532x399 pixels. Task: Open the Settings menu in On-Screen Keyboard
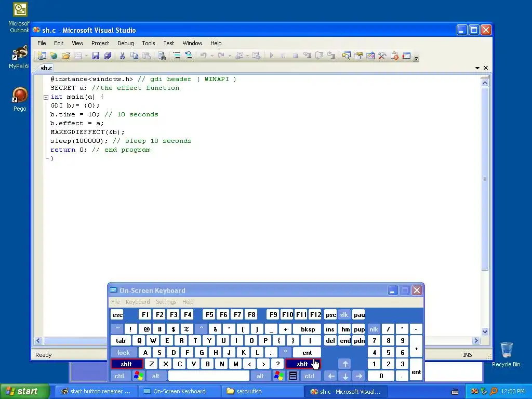pos(166,302)
